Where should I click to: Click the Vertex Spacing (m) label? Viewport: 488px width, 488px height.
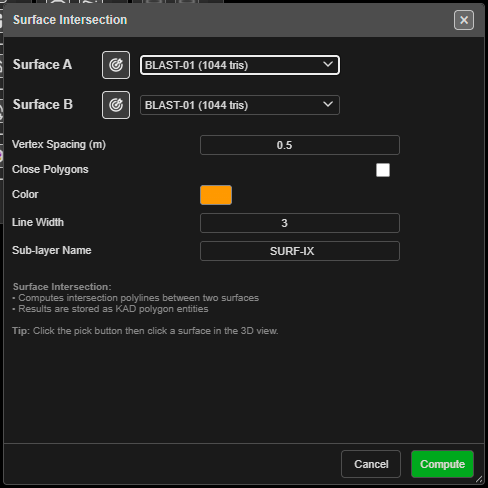[x=59, y=144]
